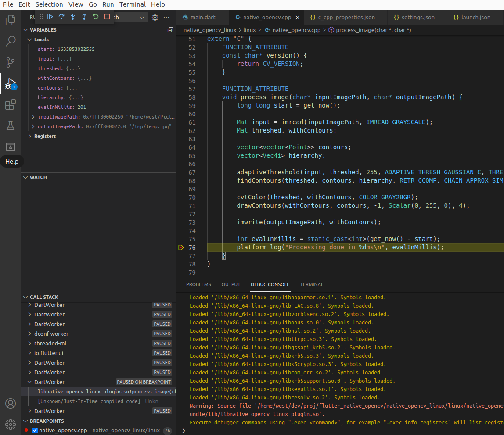Image resolution: width=504 pixels, height=435 pixels.
Task: Click the Step Into debug icon
Action: pyautogui.click(x=73, y=17)
